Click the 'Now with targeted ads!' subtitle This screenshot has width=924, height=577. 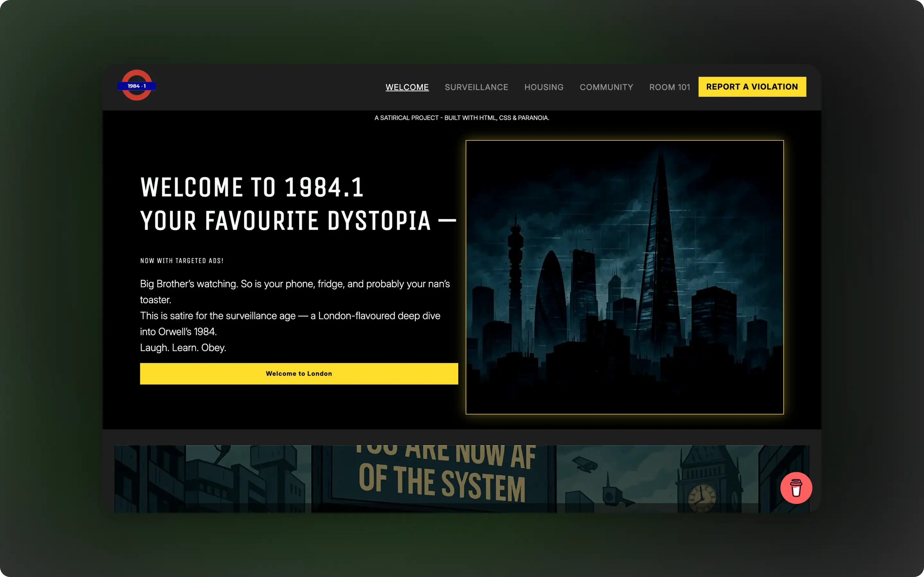click(x=182, y=261)
